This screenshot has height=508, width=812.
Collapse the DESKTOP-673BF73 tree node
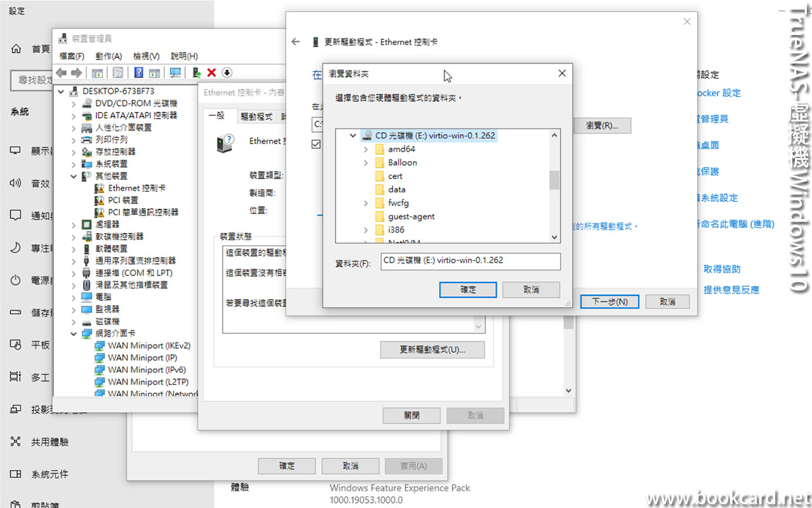[61, 91]
